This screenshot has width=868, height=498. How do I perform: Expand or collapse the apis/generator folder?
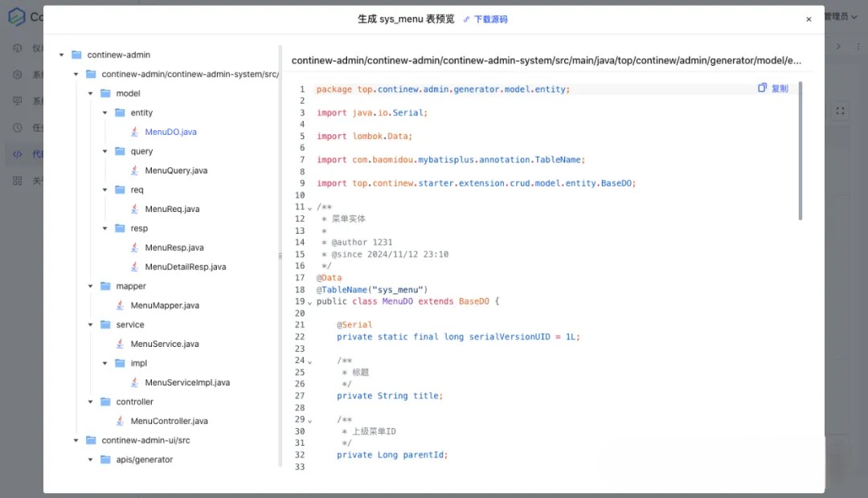[x=90, y=459]
